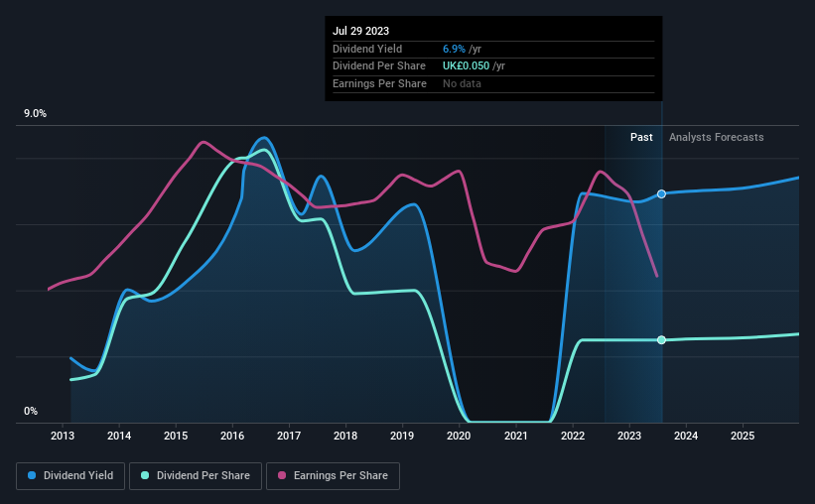
Task: Click the 2023 x-axis label
Action: point(629,436)
